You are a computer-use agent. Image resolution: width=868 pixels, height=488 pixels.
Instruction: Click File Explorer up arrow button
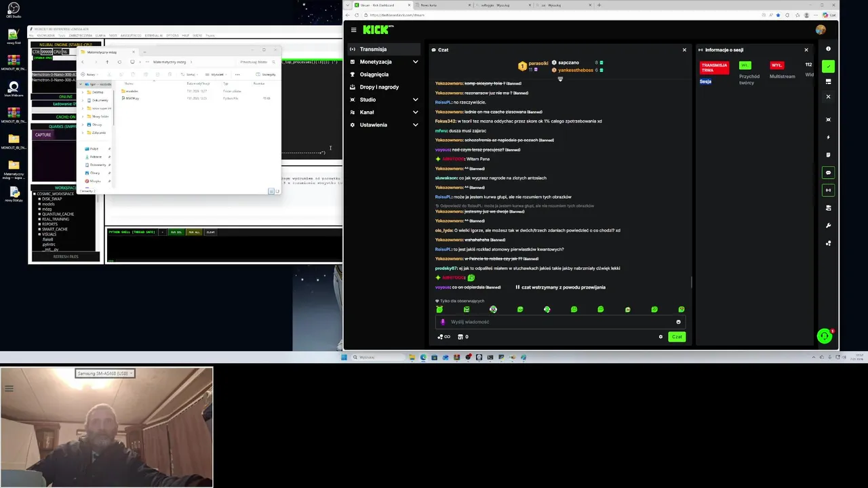[106, 62]
